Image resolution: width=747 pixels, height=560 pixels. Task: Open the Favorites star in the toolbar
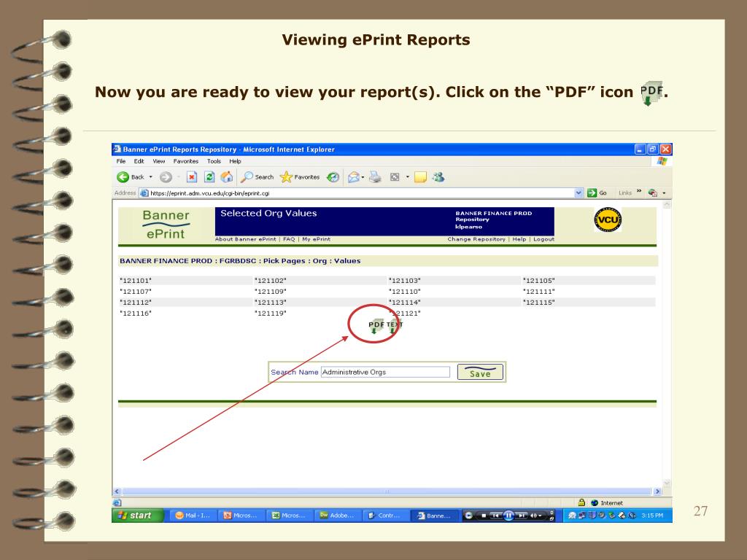coord(286,177)
